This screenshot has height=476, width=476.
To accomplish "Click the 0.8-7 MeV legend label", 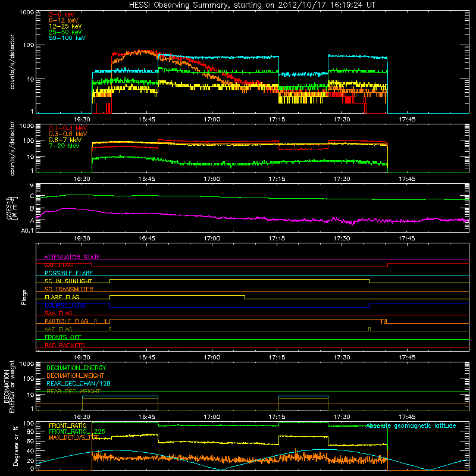I will [65, 140].
